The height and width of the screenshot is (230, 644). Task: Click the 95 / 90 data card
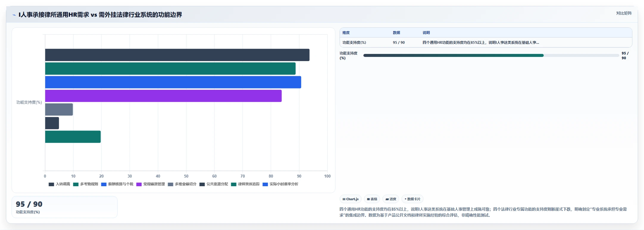(65, 207)
